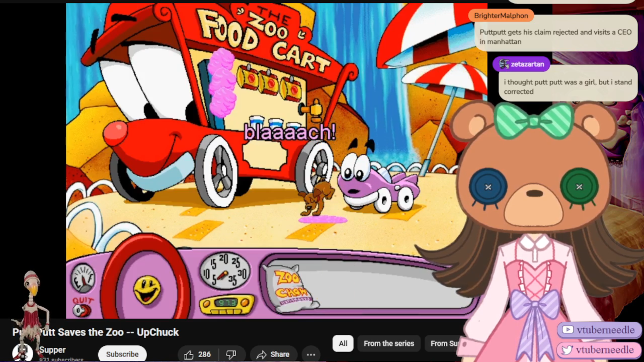Image resolution: width=644 pixels, height=362 pixels.
Task: Click the Supper channel name
Action: (x=52, y=350)
